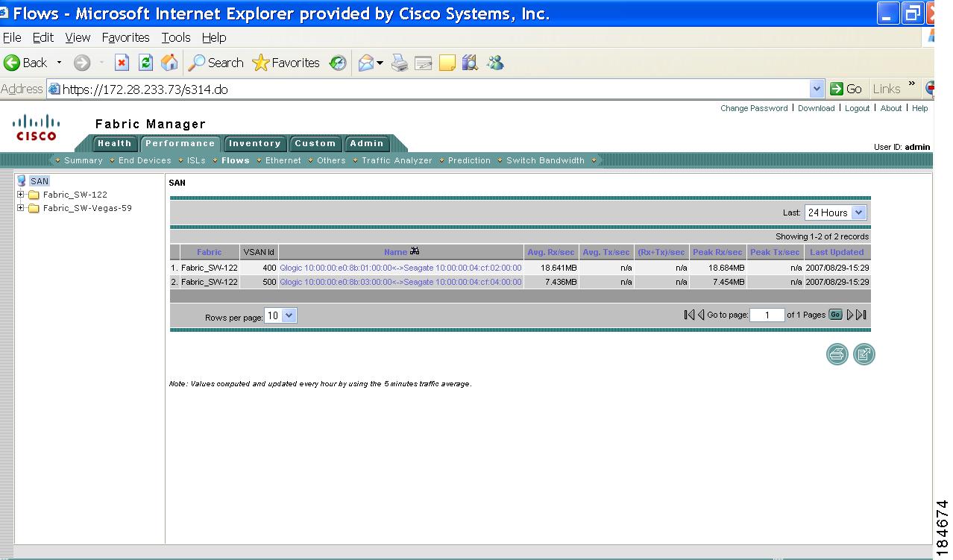
Task: Switch to the Inventory tab
Action: click(x=254, y=143)
